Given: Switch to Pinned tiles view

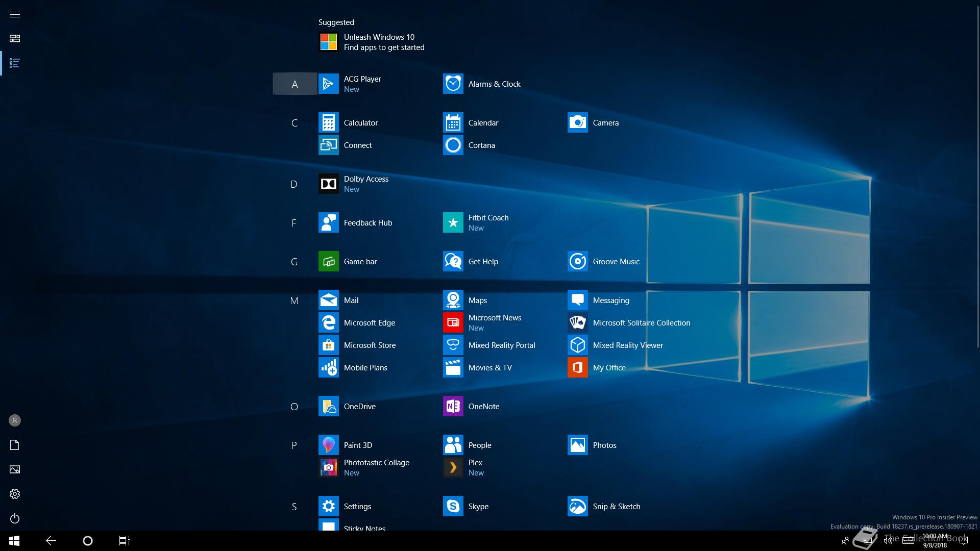Looking at the screenshot, I should (x=15, y=39).
